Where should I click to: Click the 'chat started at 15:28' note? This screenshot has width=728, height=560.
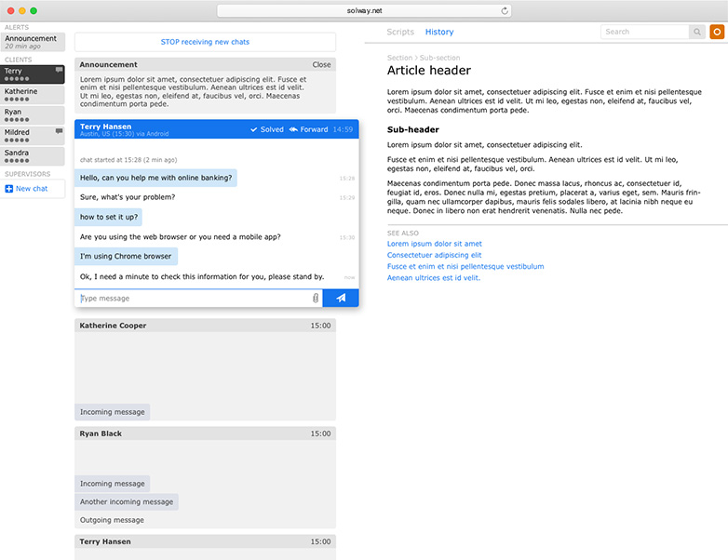(128, 160)
